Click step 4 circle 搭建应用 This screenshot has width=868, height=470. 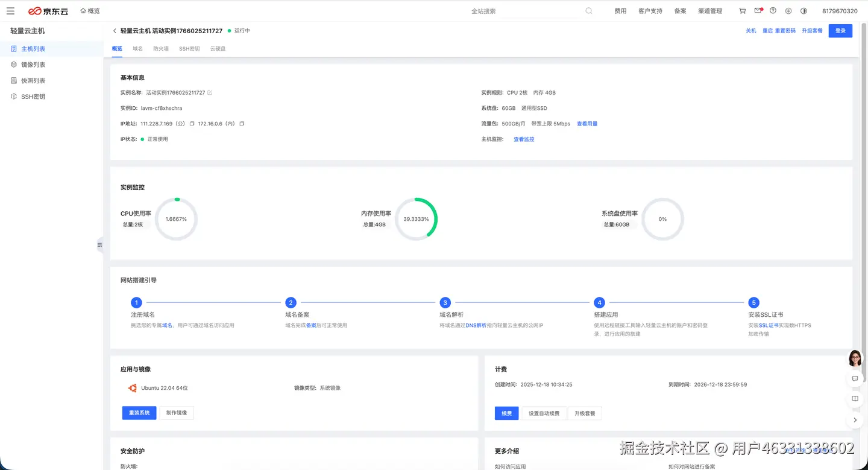599,303
